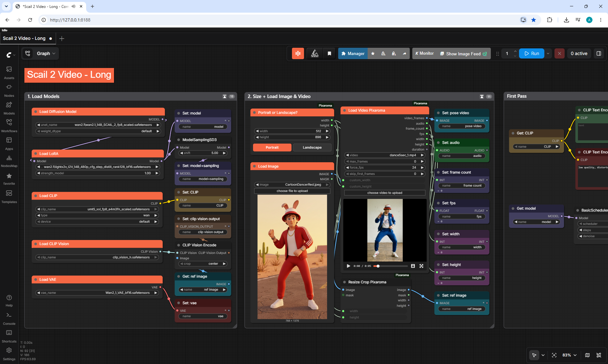Click the bookmark icon in the top toolbar
The height and width of the screenshot is (364, 608).
point(329,53)
